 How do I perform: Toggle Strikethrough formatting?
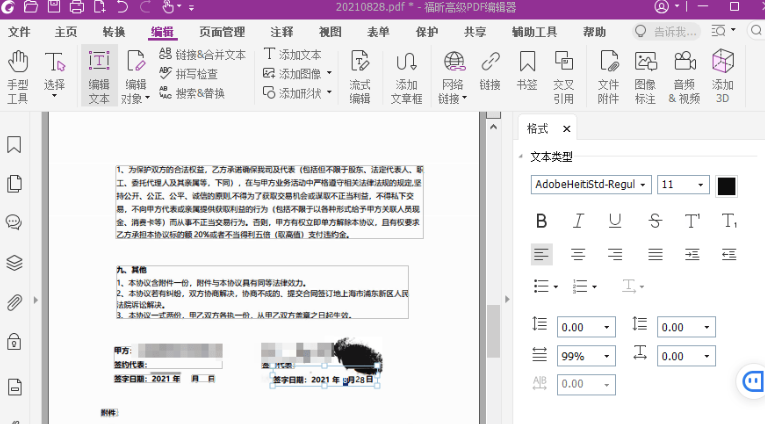(655, 221)
